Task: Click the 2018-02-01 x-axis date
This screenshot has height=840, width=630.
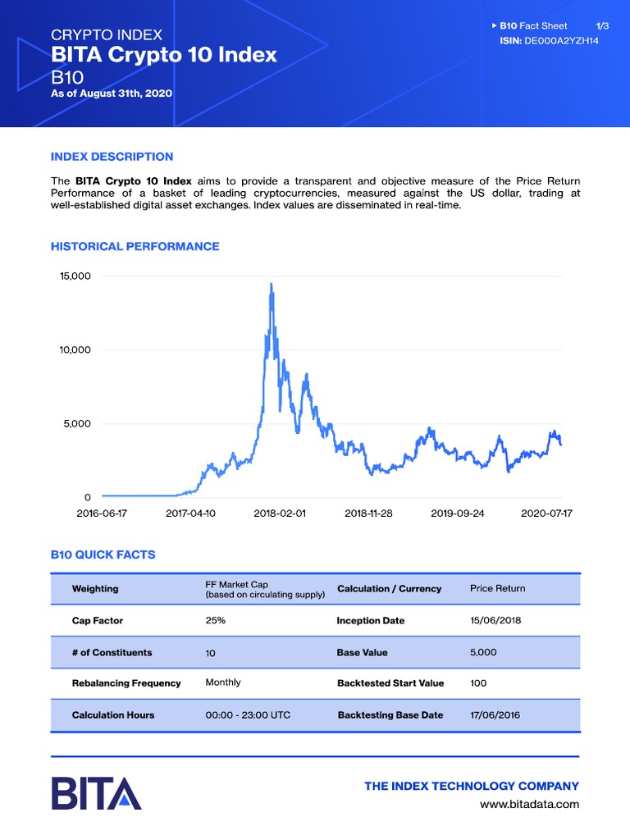Action: pyautogui.click(x=280, y=514)
